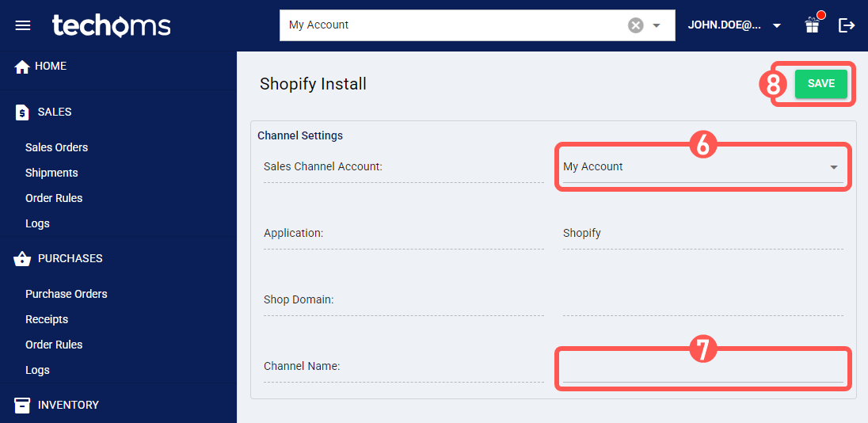Open Shipments page
Viewport: 868px width, 423px height.
tap(51, 173)
